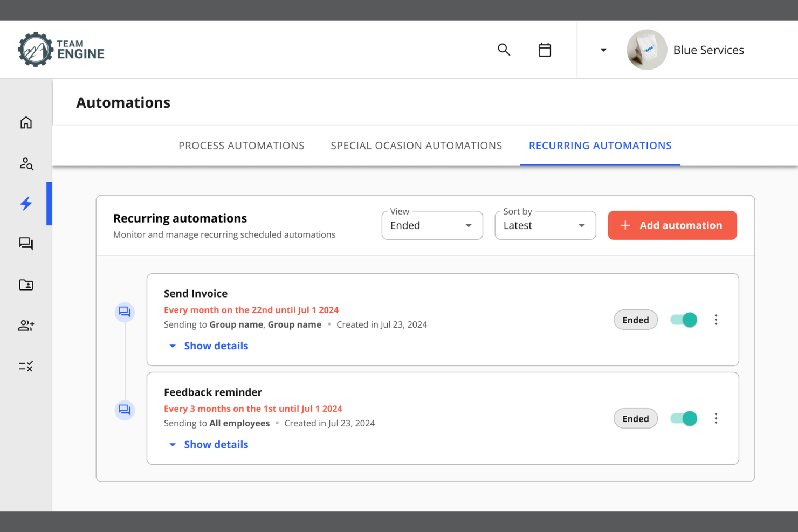Click the Ended badge on Feedback reminder

(636, 419)
